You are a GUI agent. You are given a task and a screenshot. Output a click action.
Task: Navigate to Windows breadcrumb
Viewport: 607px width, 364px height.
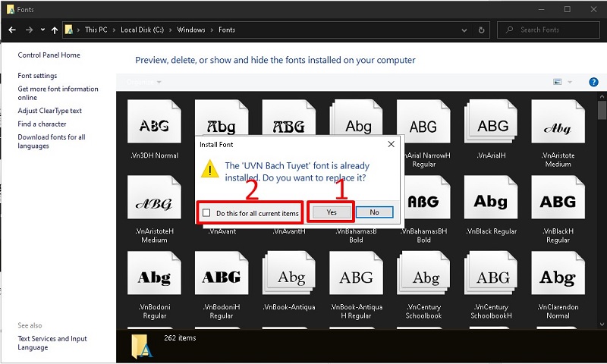[191, 30]
